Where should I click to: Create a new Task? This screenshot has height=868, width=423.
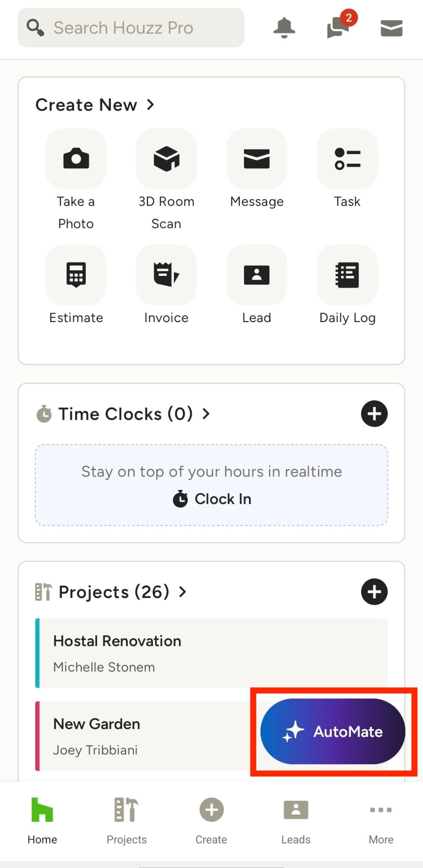pos(347,159)
